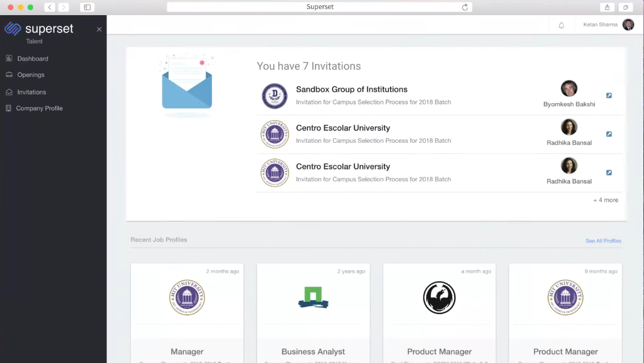Image resolution: width=644 pixels, height=363 pixels.
Task: Click the Company Profile building icon
Action: pyautogui.click(x=8, y=108)
